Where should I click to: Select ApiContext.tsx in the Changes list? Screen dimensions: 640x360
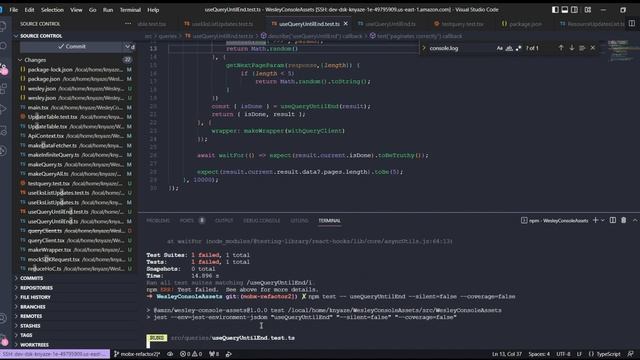[x=76, y=136]
